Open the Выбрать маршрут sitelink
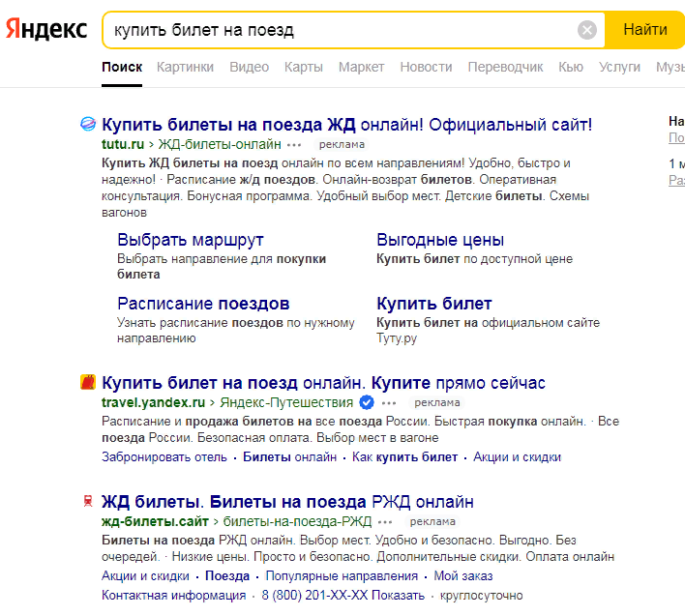 191,240
